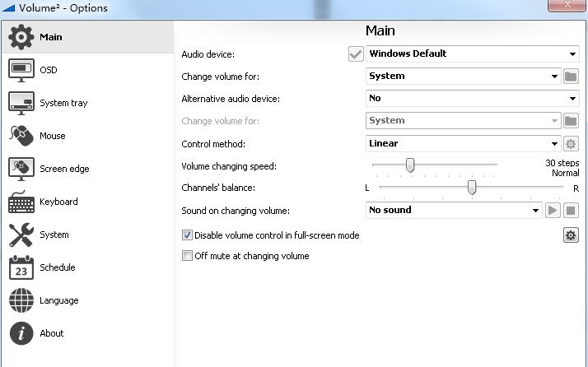Viewport: 588px width, 367px height.
Task: Click the greyed-out Change volume for dropdown
Action: [x=463, y=121]
